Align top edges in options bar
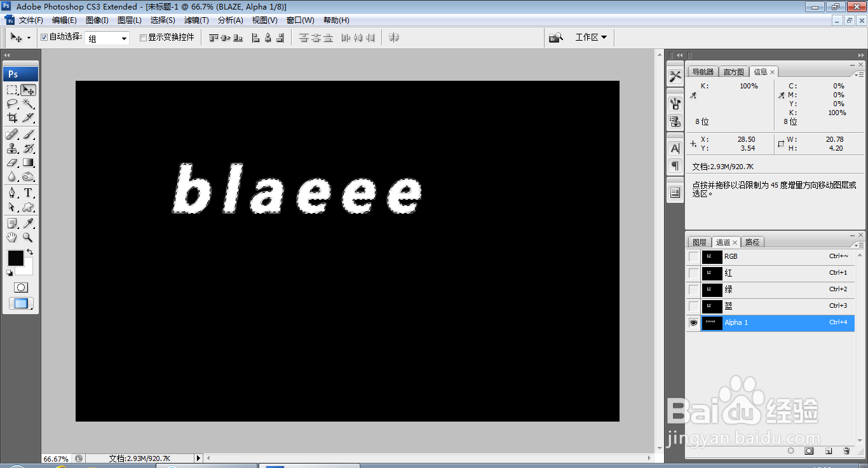Viewport: 868px width, 468px height. point(214,38)
